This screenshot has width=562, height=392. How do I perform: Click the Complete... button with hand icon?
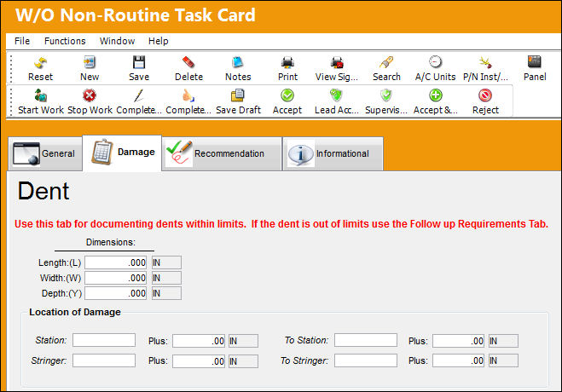[x=188, y=101]
